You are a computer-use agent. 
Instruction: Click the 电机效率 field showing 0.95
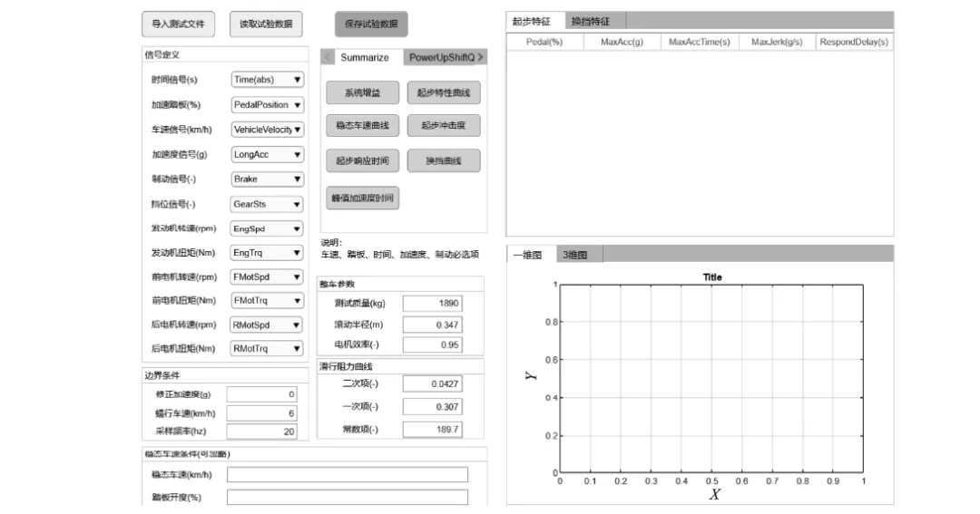point(433,344)
